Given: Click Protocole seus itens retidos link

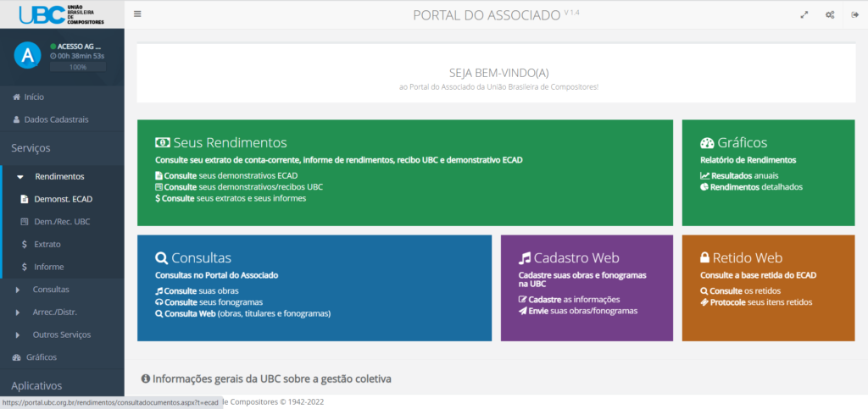Looking at the screenshot, I should tap(756, 301).
